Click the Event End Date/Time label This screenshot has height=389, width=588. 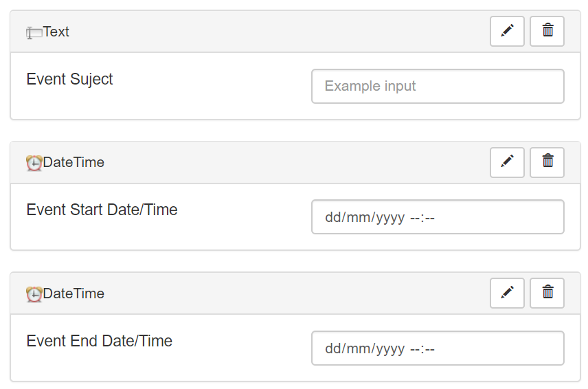[99, 341]
